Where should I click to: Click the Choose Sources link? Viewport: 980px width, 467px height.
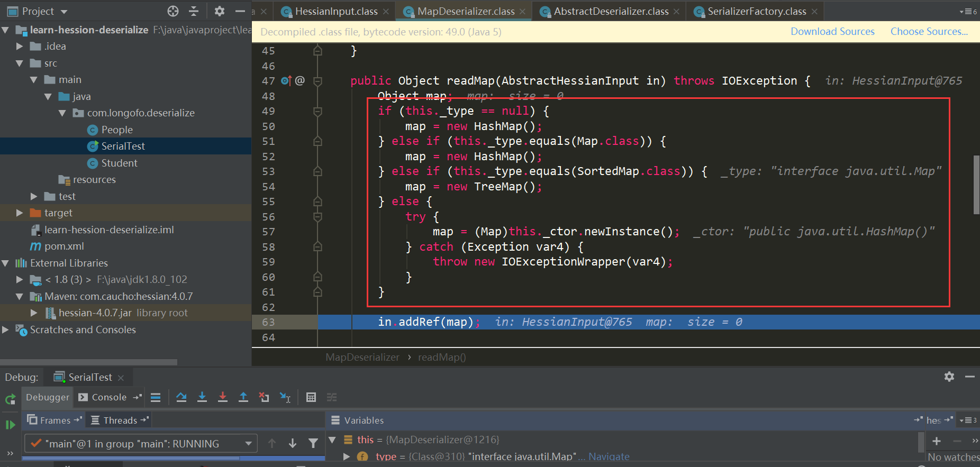(x=929, y=32)
